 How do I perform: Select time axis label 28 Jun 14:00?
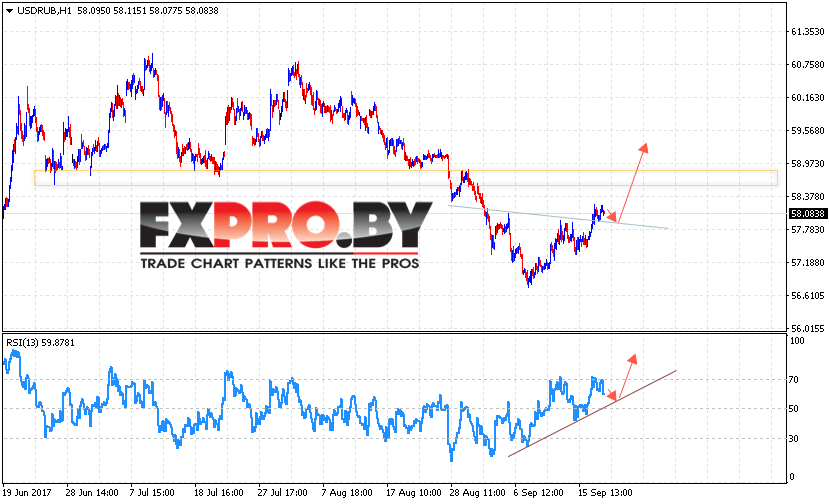pos(92,493)
